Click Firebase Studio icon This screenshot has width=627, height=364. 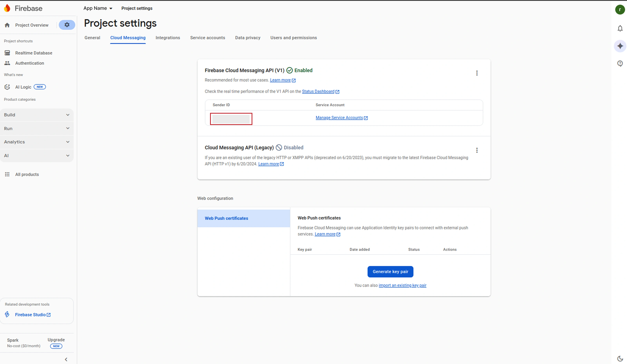tap(7, 314)
